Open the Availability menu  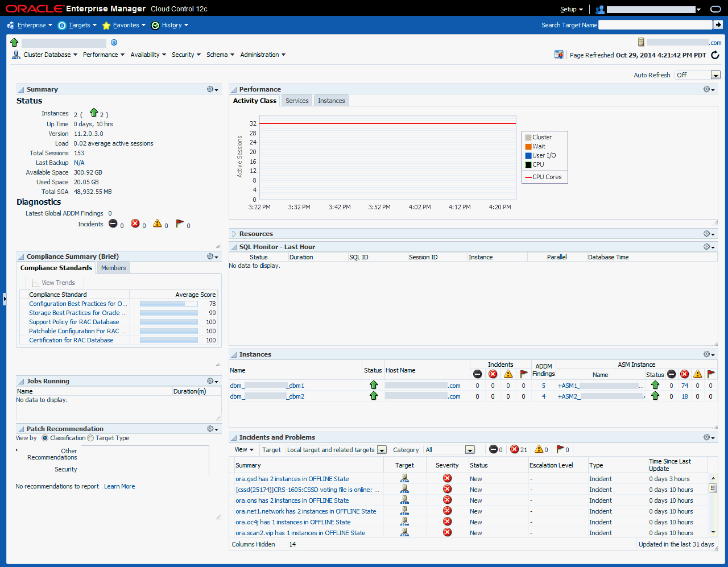(148, 55)
